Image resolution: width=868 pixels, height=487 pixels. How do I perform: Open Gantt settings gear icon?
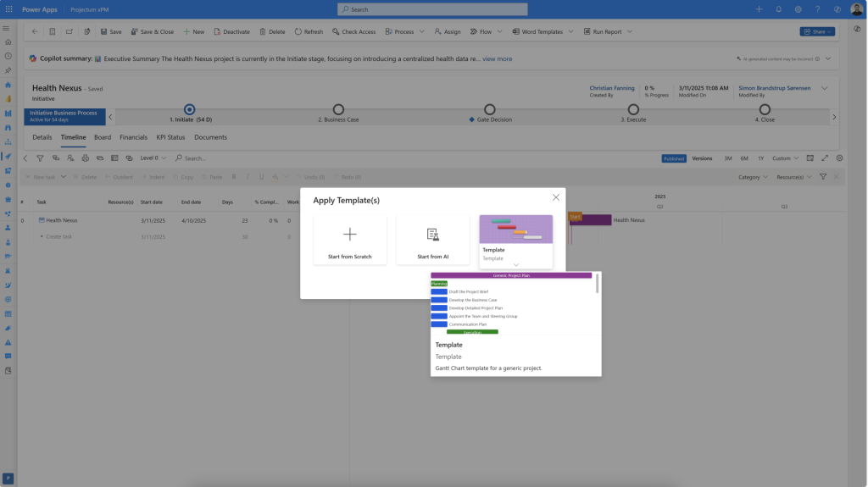click(839, 158)
